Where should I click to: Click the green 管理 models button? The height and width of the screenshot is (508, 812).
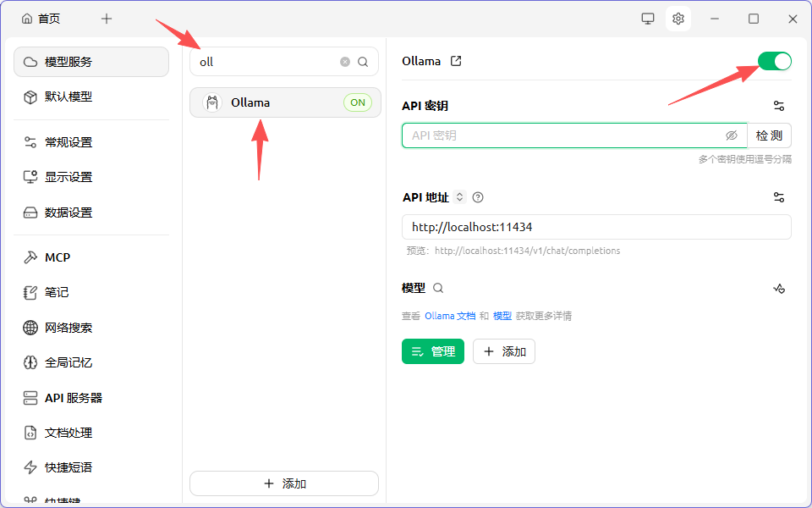coord(432,351)
